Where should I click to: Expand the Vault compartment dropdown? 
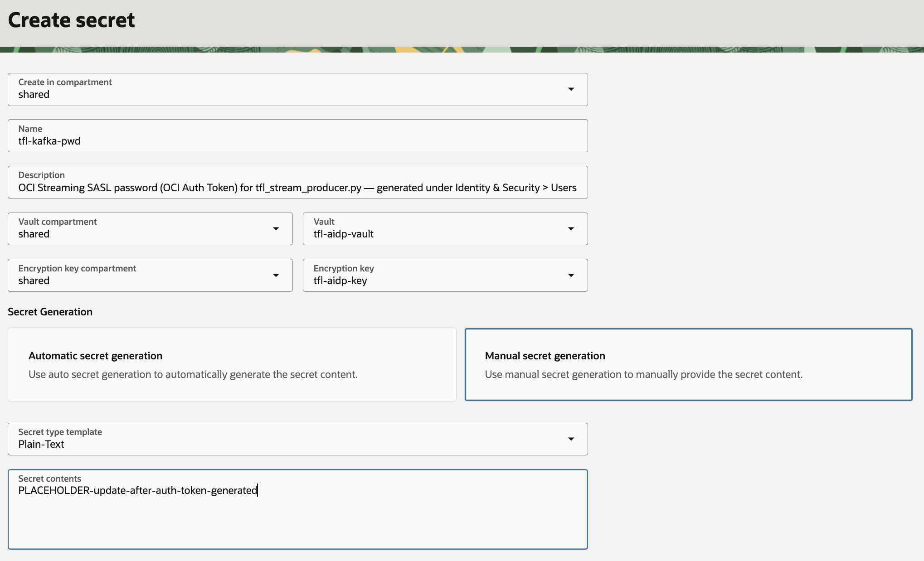tap(150, 229)
